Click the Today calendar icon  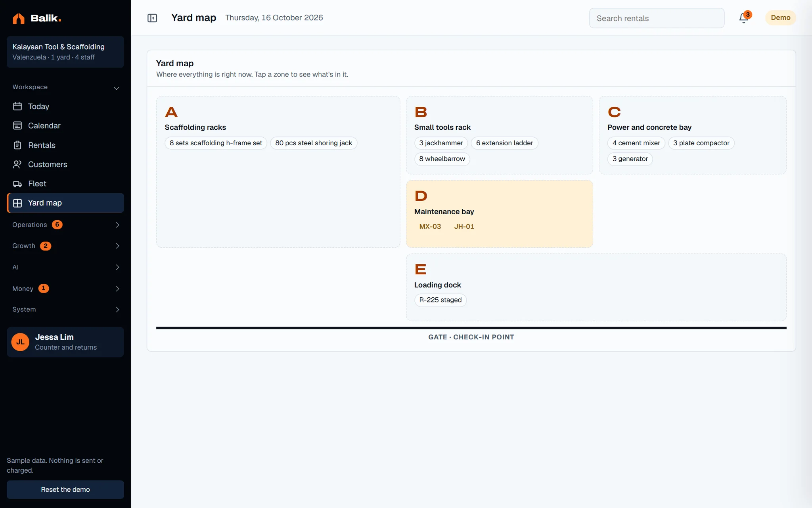click(17, 106)
